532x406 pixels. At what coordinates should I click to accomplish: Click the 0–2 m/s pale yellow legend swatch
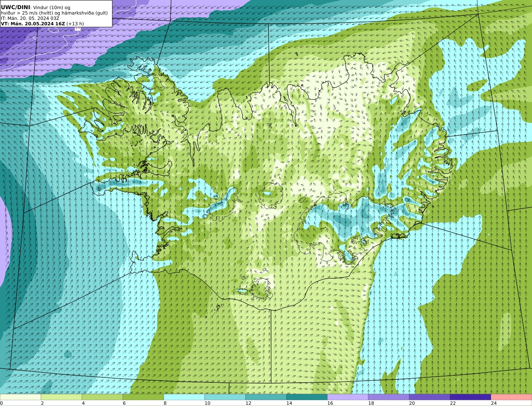(20, 397)
